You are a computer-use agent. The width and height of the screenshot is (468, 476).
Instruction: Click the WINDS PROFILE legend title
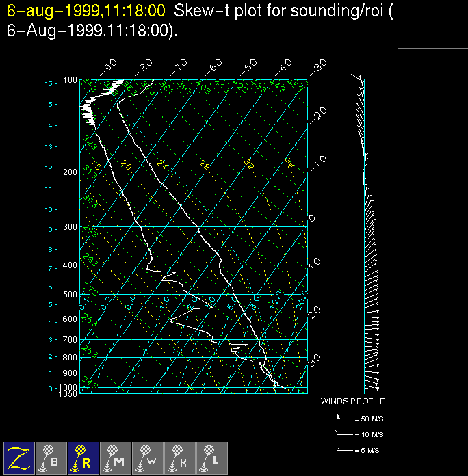[352, 401]
